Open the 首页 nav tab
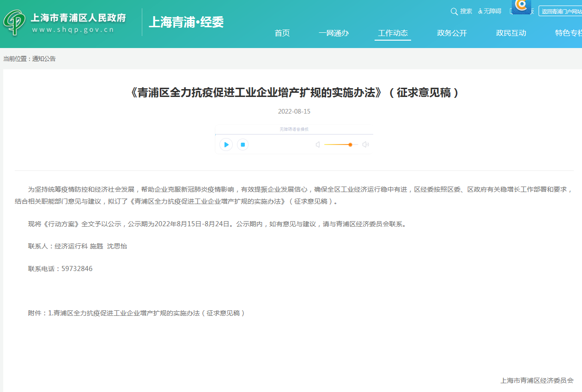Screen dimensions: 582x392 click(282, 33)
